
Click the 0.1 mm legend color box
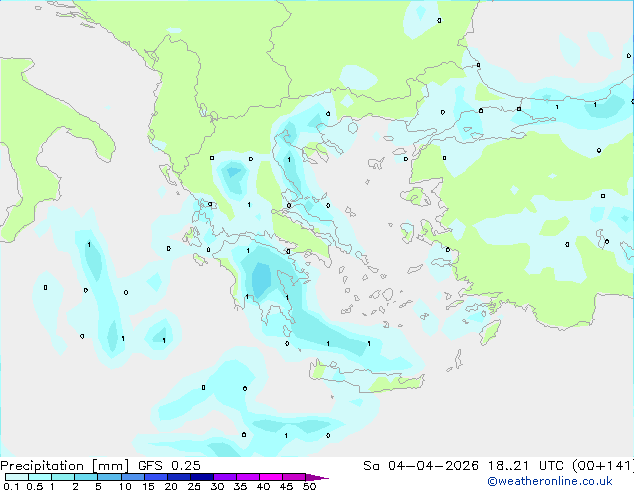(x=17, y=477)
